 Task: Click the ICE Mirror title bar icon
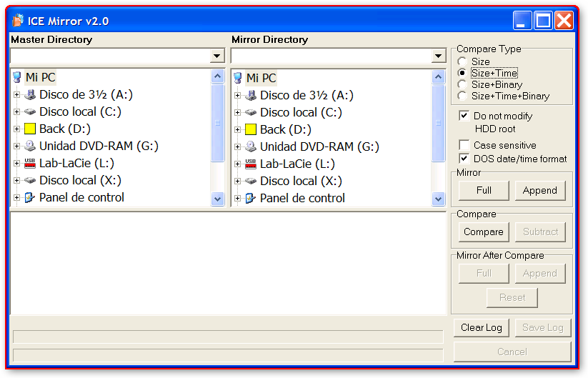[x=18, y=21]
